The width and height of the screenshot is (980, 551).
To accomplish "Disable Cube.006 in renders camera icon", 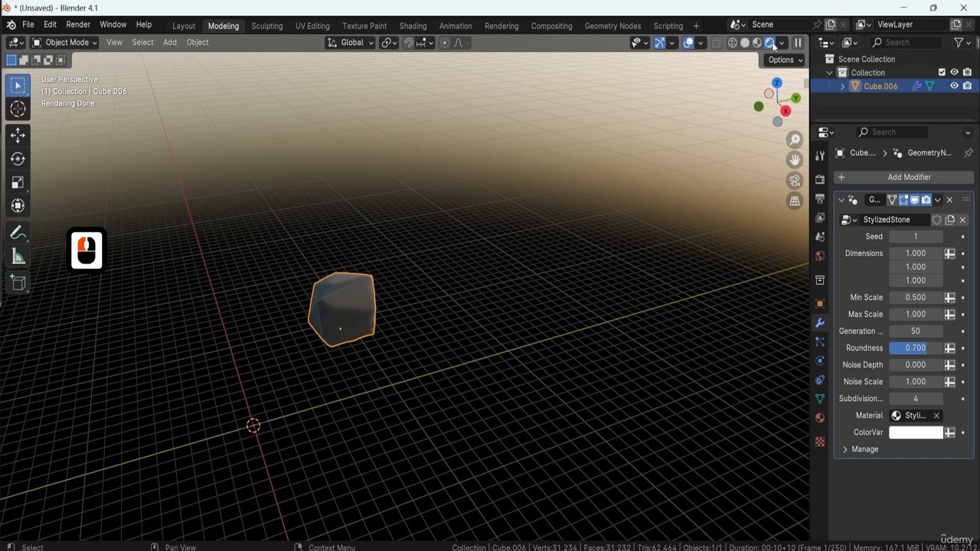I will pyautogui.click(x=968, y=86).
